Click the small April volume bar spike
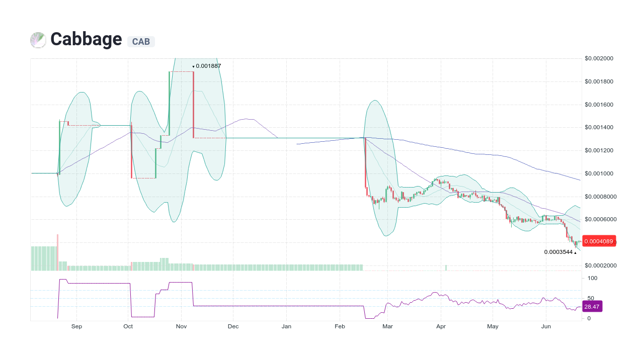Image resolution: width=644 pixels, height=362 pixels. (445, 268)
